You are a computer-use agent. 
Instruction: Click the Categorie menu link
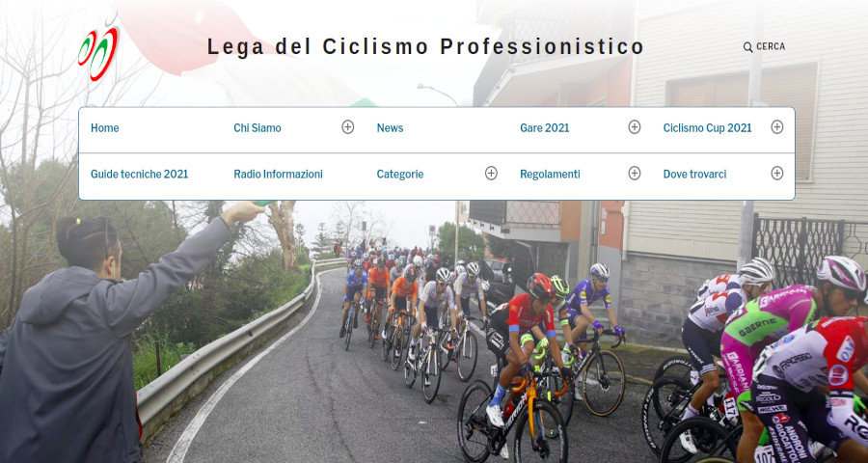400,174
